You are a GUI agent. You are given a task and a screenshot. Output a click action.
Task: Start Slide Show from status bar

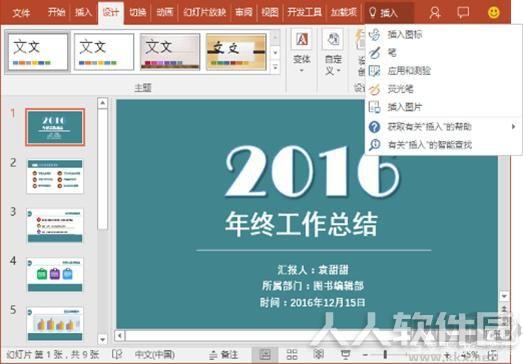(x=345, y=354)
